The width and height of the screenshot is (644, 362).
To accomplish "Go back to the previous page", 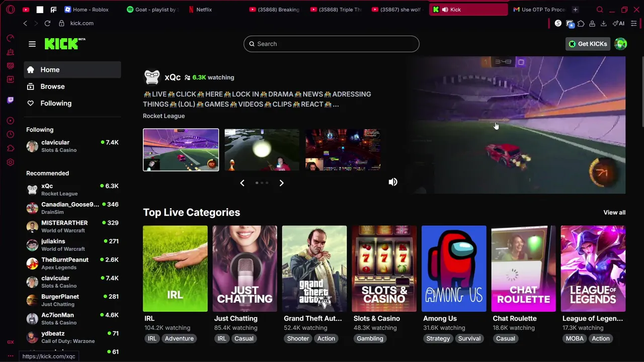I will point(25,23).
